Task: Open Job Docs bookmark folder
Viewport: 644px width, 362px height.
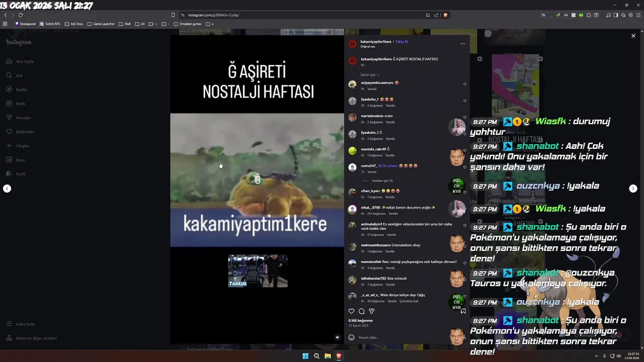Action: tap(73, 24)
